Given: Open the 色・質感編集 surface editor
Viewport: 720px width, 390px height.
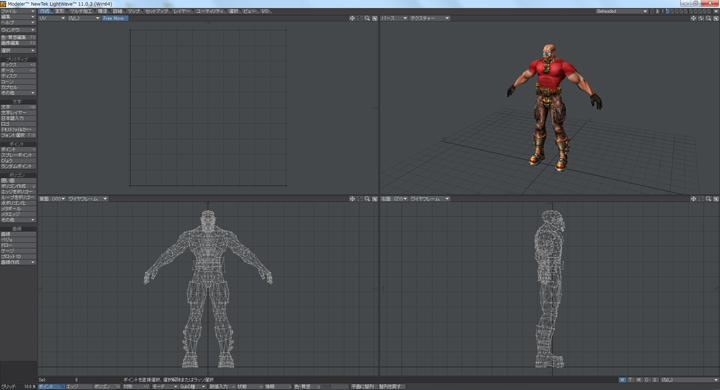Looking at the screenshot, I should pyautogui.click(x=18, y=37).
